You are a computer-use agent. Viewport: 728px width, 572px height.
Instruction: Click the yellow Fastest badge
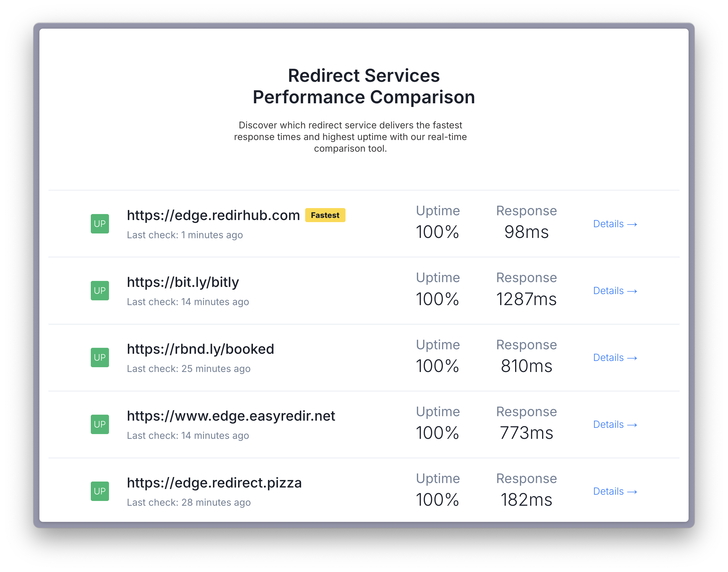tap(325, 215)
